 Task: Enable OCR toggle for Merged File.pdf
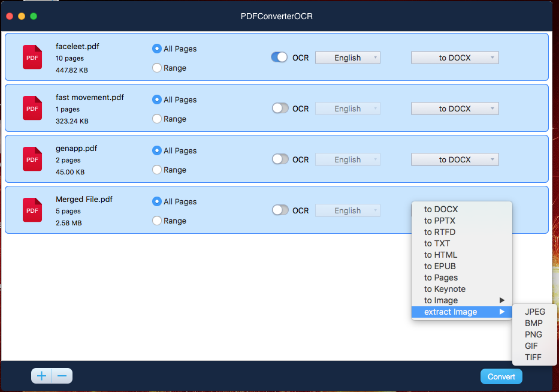[280, 210]
